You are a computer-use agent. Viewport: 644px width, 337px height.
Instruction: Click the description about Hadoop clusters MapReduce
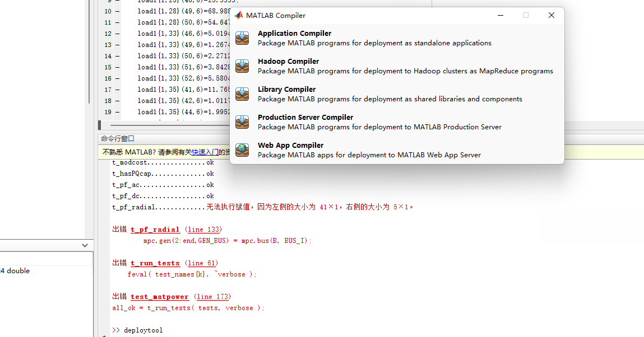click(x=405, y=71)
